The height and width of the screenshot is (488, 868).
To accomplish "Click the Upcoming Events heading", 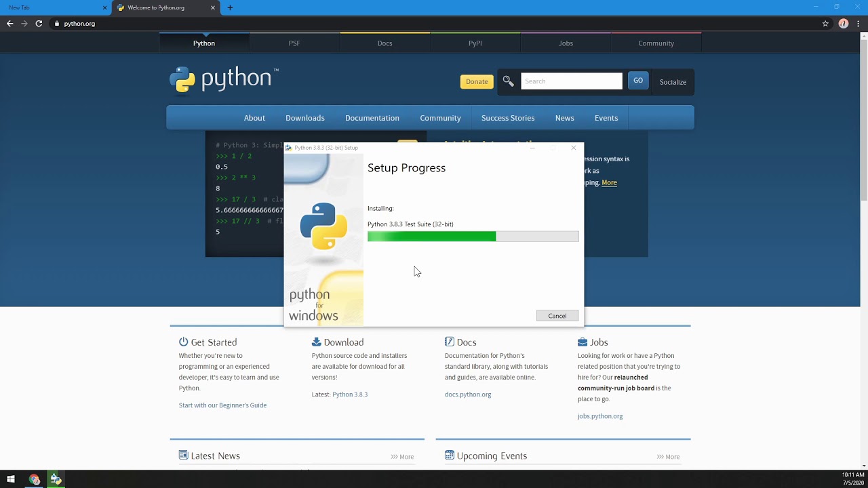I will pos(492,455).
